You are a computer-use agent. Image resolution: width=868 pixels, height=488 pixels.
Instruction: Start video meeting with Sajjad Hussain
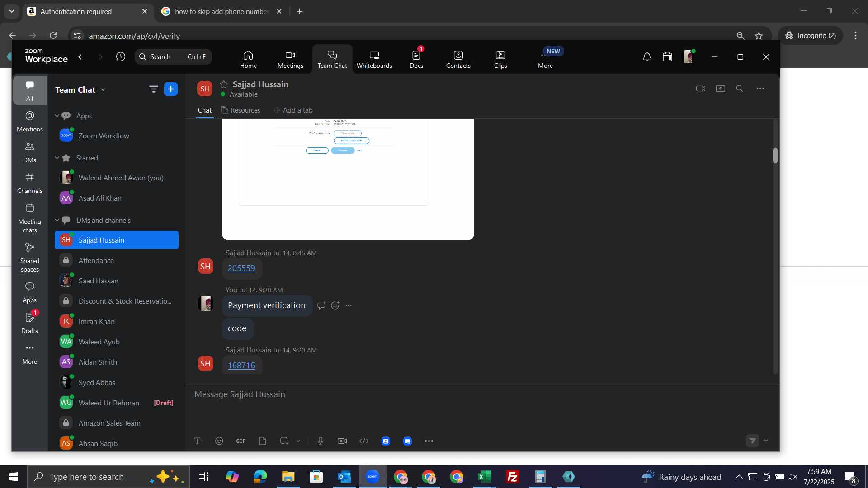(x=701, y=89)
